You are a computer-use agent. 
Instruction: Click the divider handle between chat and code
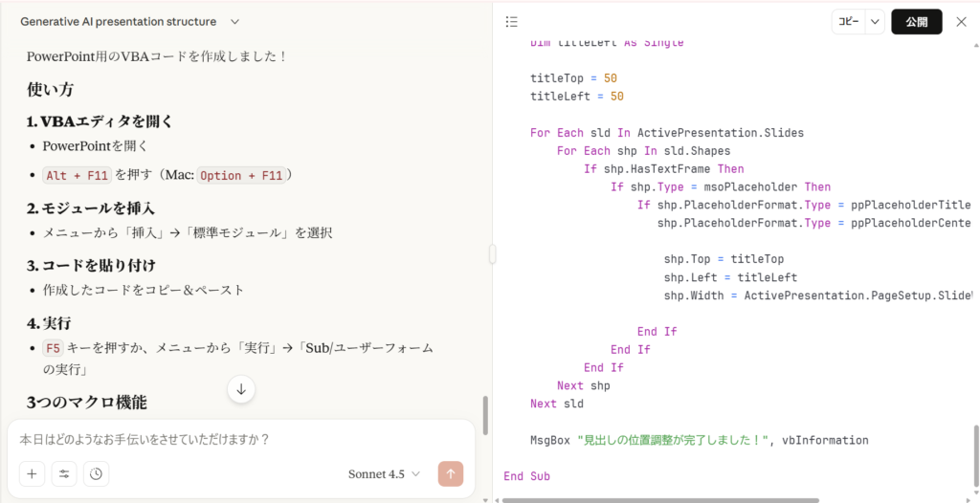[x=492, y=253]
